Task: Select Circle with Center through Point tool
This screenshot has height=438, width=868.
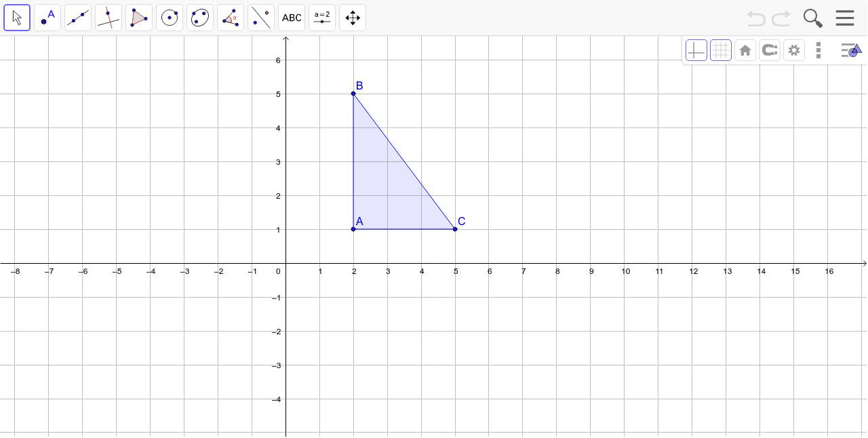Action: tap(170, 18)
